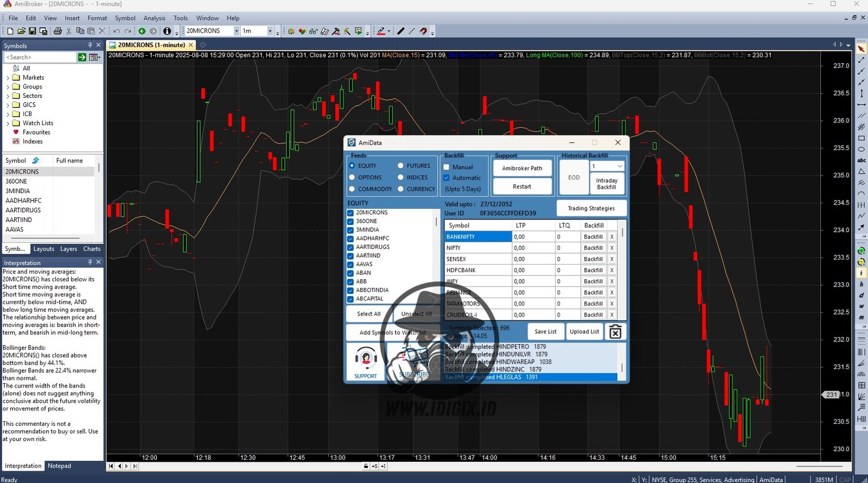Click the Save floppy disk icon
The width and height of the screenshot is (868, 483).
pos(32,31)
